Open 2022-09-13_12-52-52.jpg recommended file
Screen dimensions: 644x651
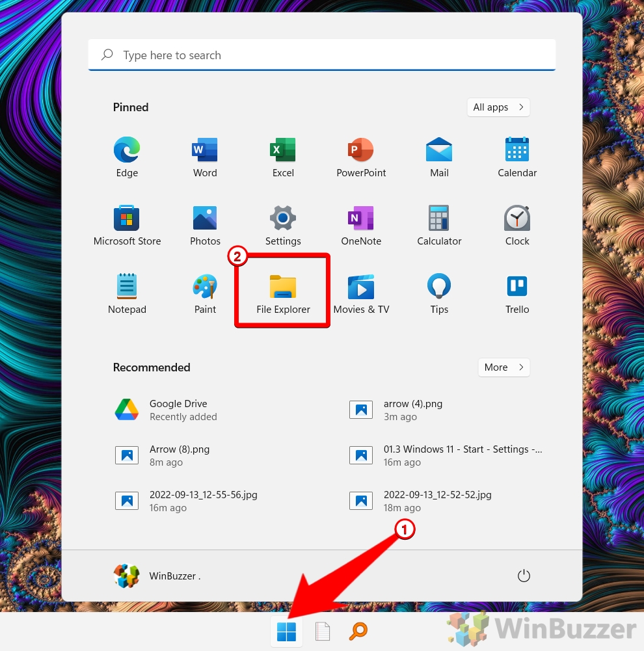(x=422, y=501)
